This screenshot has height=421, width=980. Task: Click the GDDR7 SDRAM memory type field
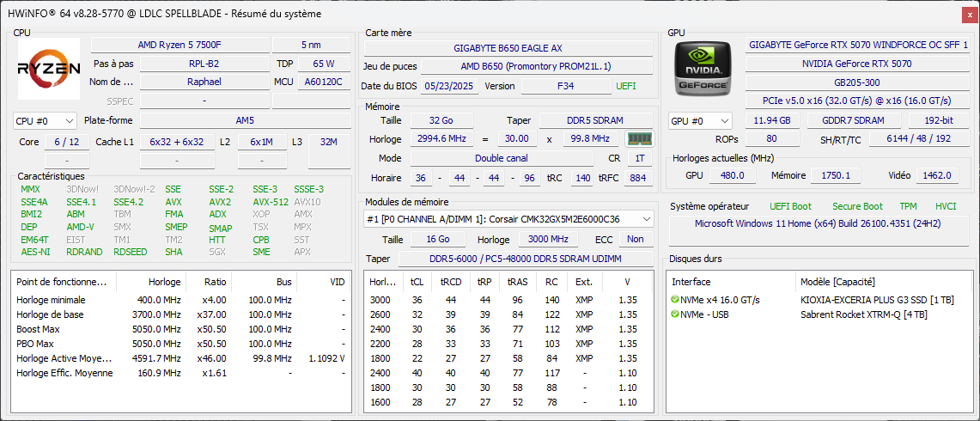855,121
